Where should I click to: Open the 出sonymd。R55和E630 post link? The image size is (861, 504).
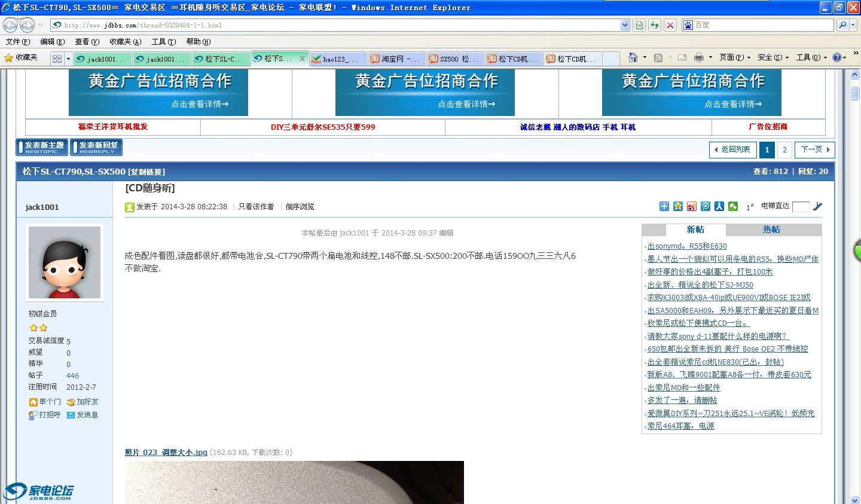[687, 246]
